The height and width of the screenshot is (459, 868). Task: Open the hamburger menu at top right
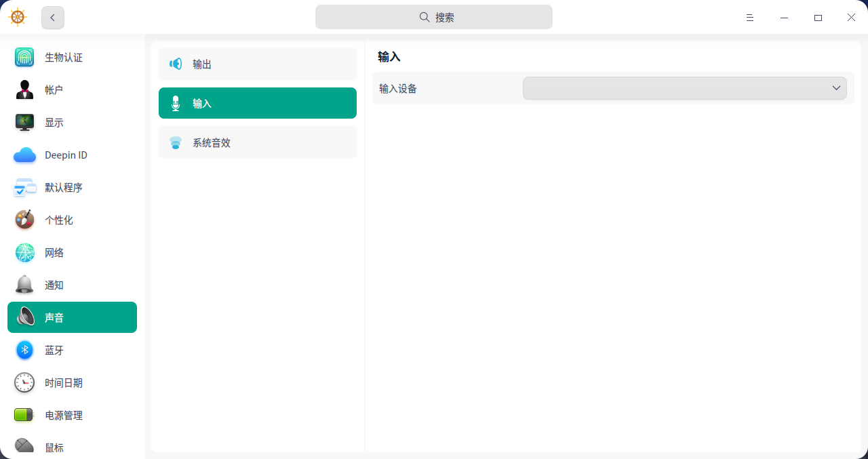[x=750, y=17]
